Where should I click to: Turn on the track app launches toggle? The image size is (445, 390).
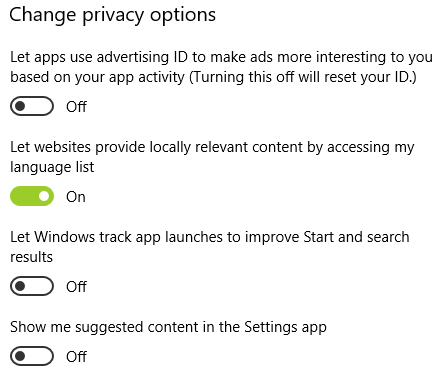pos(32,286)
